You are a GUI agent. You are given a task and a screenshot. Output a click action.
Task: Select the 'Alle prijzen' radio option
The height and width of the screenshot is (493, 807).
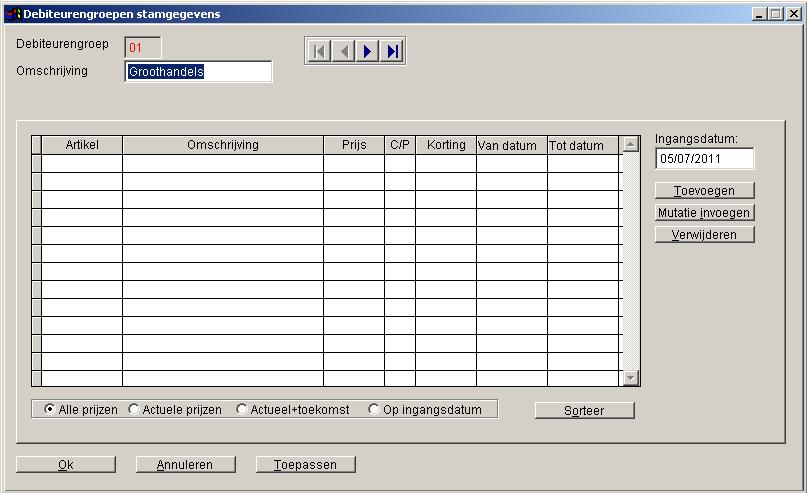[x=50, y=410]
